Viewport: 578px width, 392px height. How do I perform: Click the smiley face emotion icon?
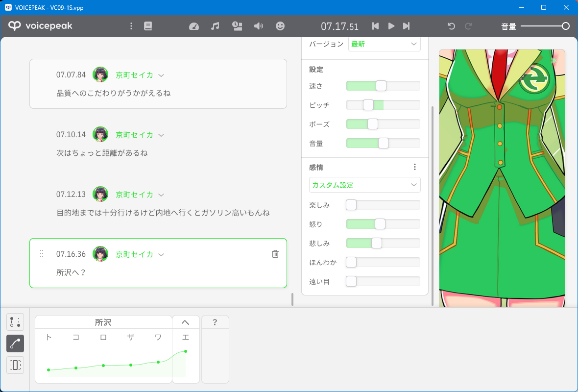280,26
